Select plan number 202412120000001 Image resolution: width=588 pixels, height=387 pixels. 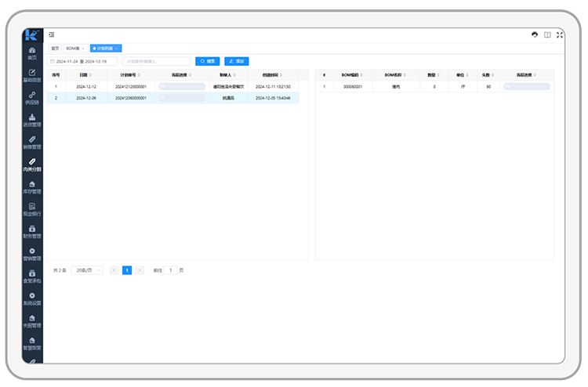[131, 86]
